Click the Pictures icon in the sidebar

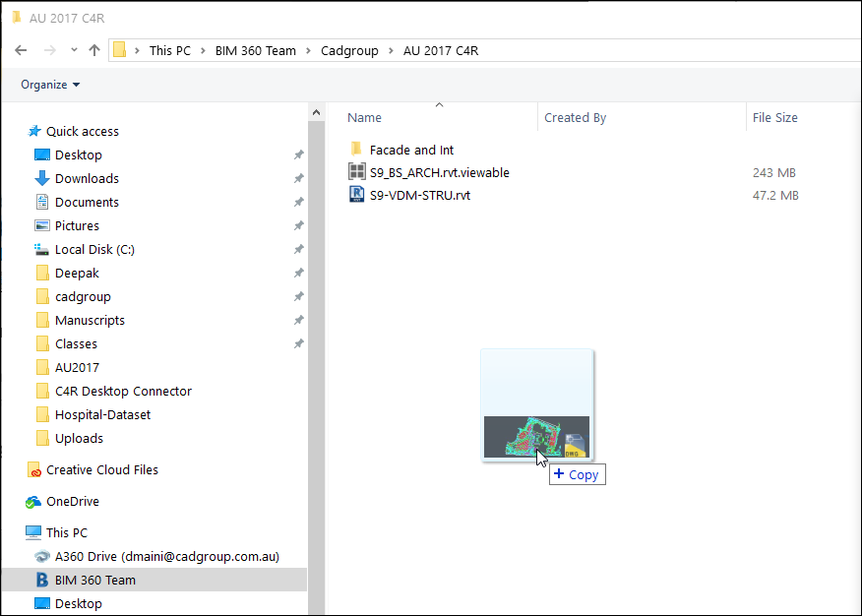click(x=41, y=225)
